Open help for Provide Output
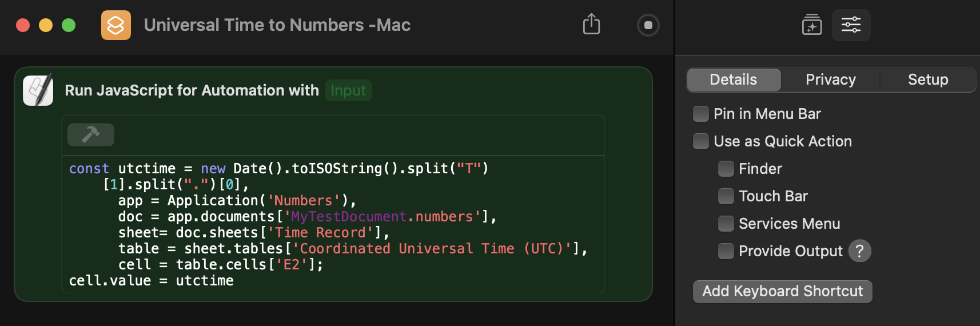 pyautogui.click(x=859, y=251)
